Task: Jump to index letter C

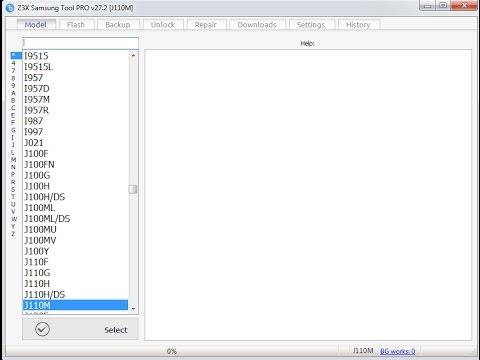Action: [x=13, y=108]
